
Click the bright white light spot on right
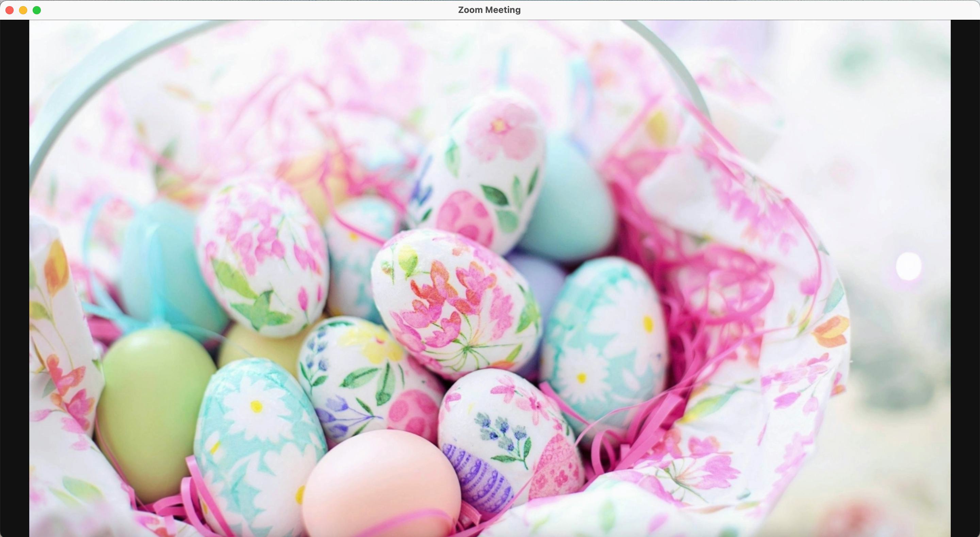[x=909, y=266]
